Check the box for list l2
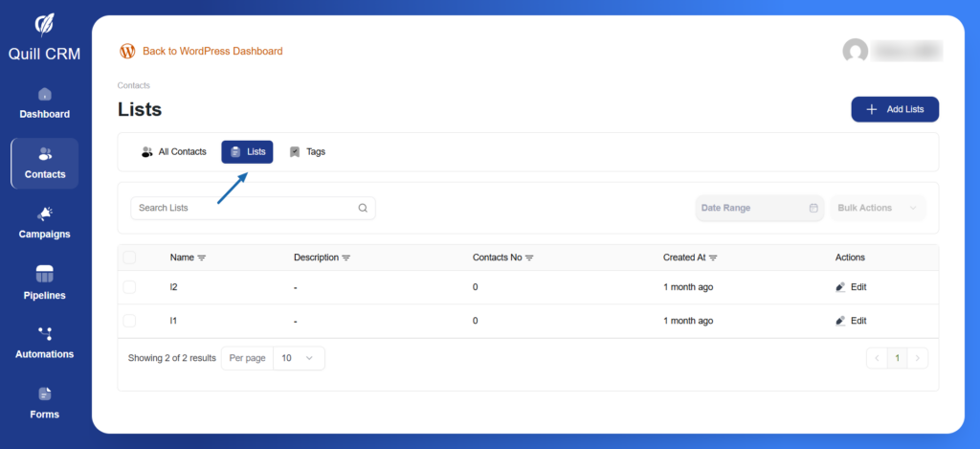The image size is (980, 449). click(129, 287)
